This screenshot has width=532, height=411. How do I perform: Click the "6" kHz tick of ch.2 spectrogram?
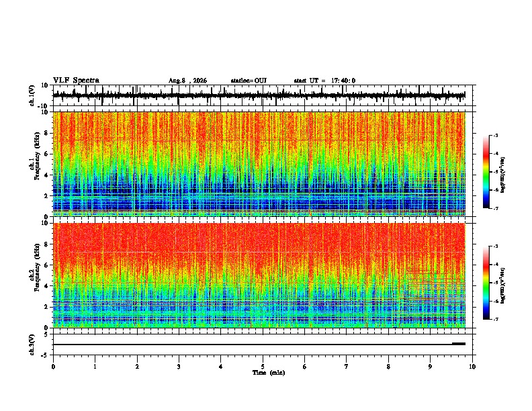(47, 265)
